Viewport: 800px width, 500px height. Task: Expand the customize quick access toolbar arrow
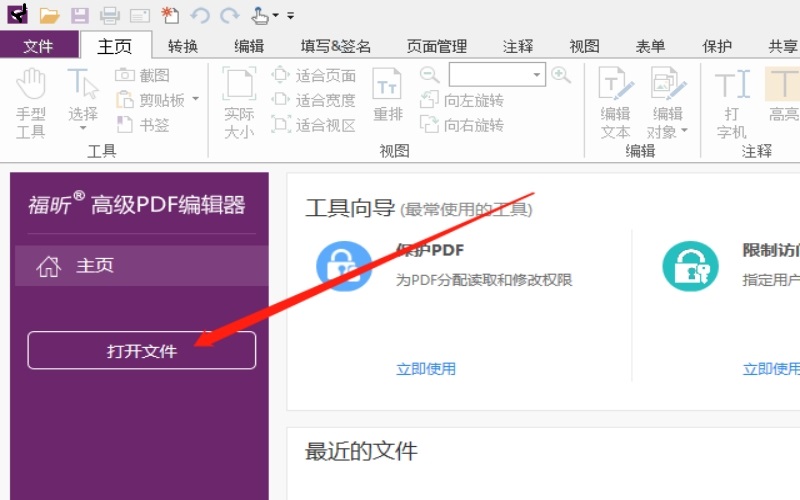(290, 16)
